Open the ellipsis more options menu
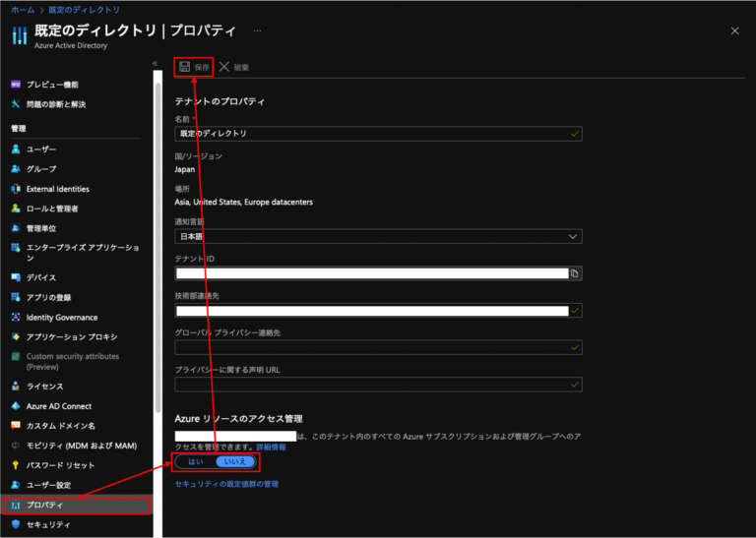 (x=258, y=30)
